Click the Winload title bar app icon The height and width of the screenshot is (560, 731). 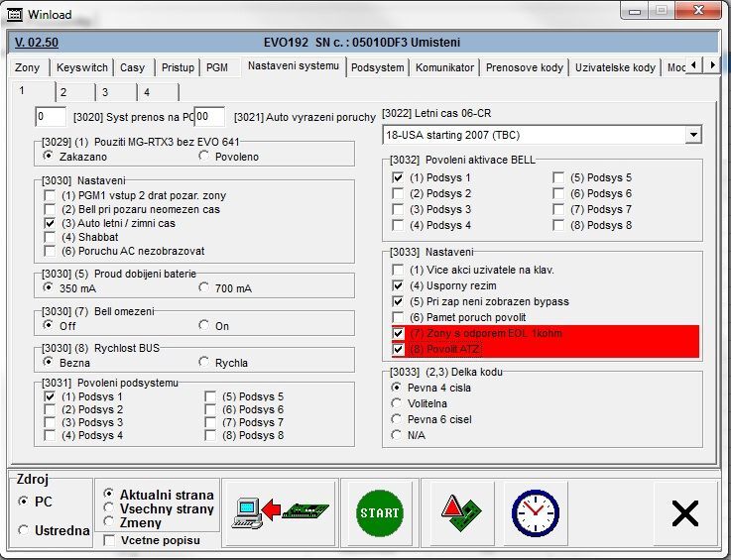tap(15, 15)
